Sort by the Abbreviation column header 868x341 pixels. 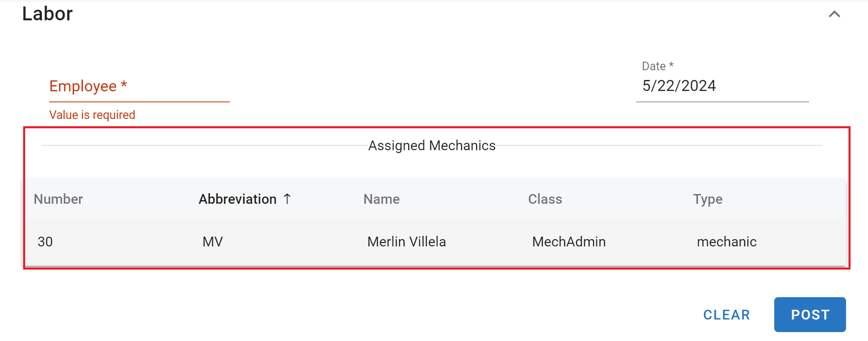238,199
